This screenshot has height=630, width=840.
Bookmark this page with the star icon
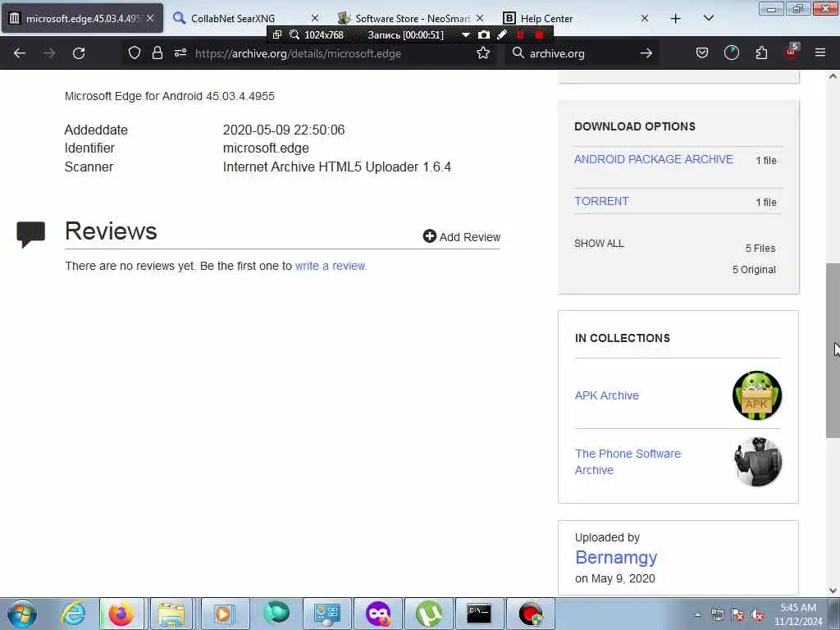pos(483,52)
